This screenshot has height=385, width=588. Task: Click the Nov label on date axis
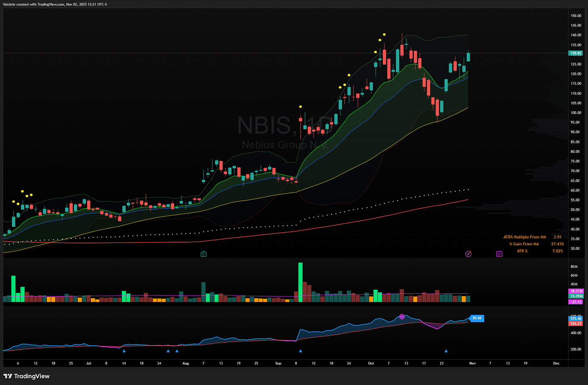pos(472,363)
